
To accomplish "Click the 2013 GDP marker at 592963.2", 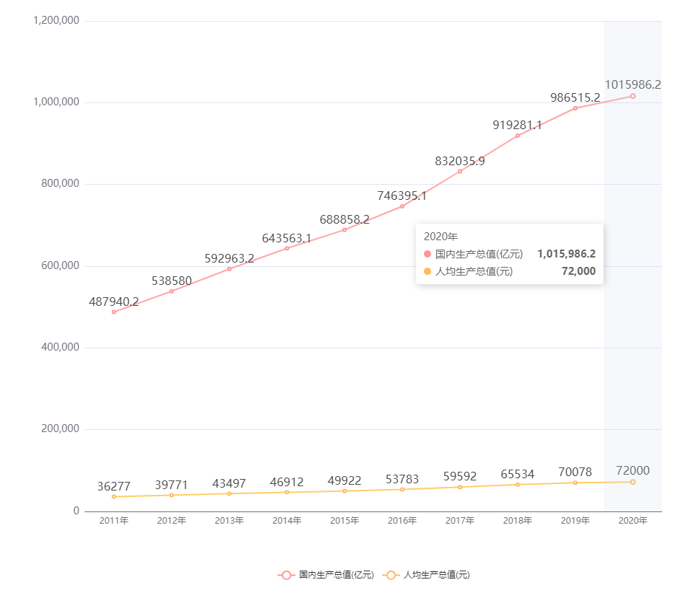I will [229, 269].
